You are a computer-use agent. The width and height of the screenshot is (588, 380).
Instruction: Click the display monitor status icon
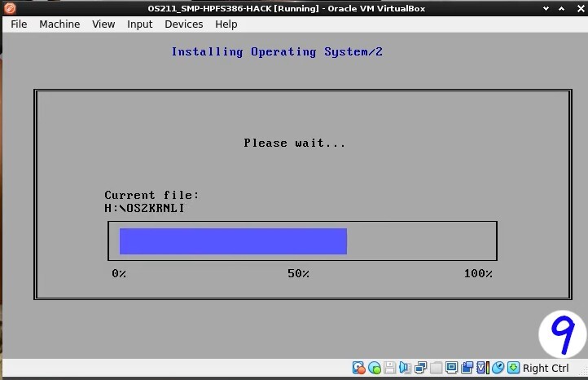pyautogui.click(x=451, y=367)
